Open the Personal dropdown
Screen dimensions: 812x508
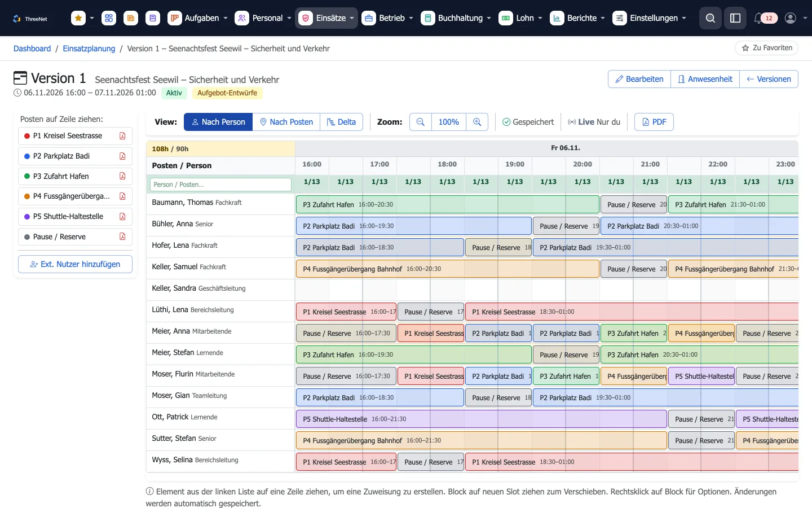(x=264, y=18)
